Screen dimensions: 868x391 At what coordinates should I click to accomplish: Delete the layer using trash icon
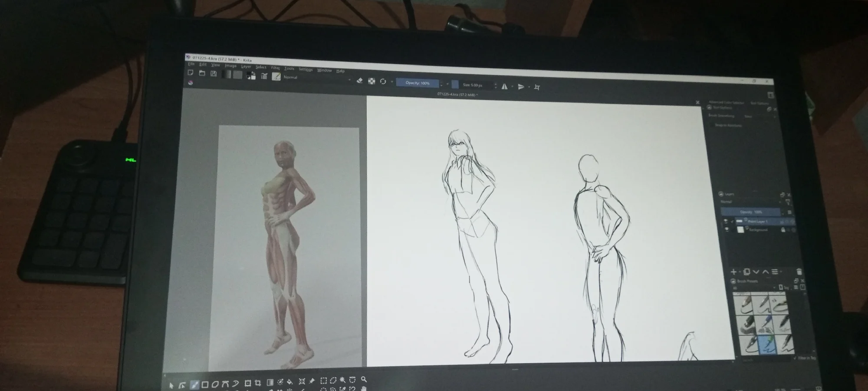point(799,272)
